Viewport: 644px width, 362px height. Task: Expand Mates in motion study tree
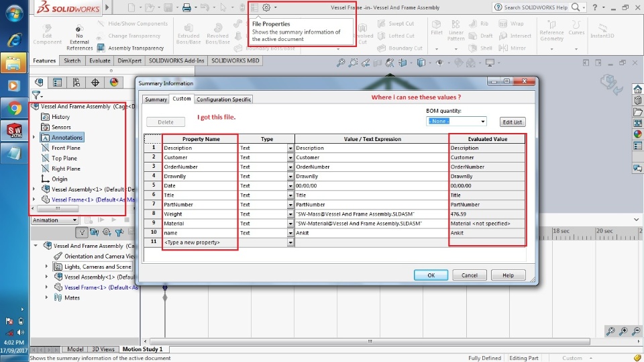pos(46,298)
